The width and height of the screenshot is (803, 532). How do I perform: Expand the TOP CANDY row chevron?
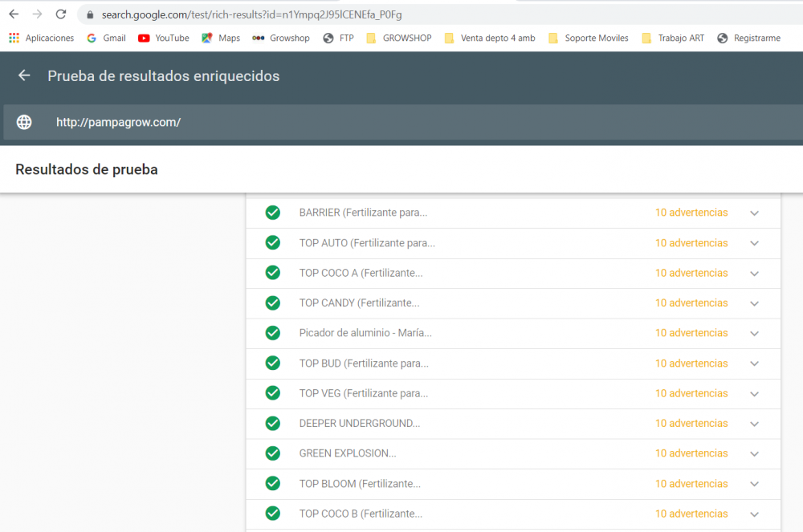click(754, 303)
